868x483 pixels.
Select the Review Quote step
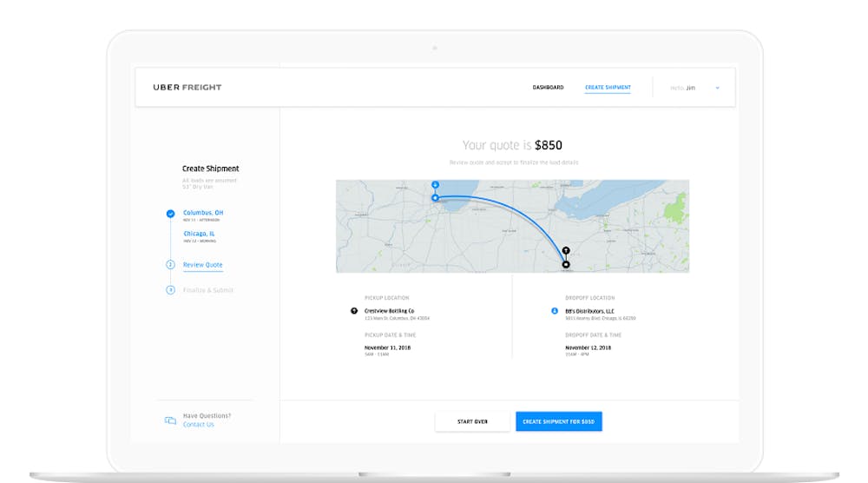(x=203, y=265)
